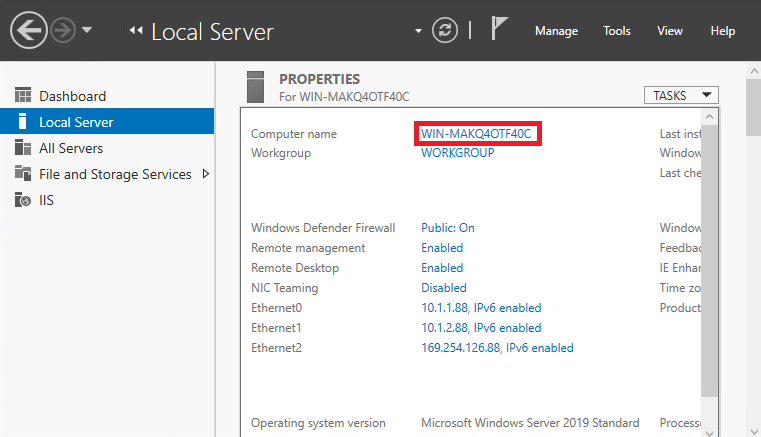
Task: Select the Dashboard icon in sidebar
Action: click(23, 96)
